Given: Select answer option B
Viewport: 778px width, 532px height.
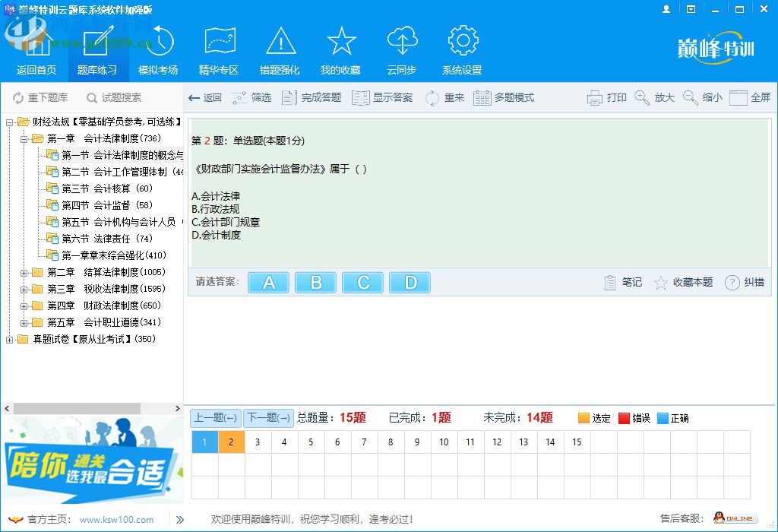Looking at the screenshot, I should tap(315, 282).
